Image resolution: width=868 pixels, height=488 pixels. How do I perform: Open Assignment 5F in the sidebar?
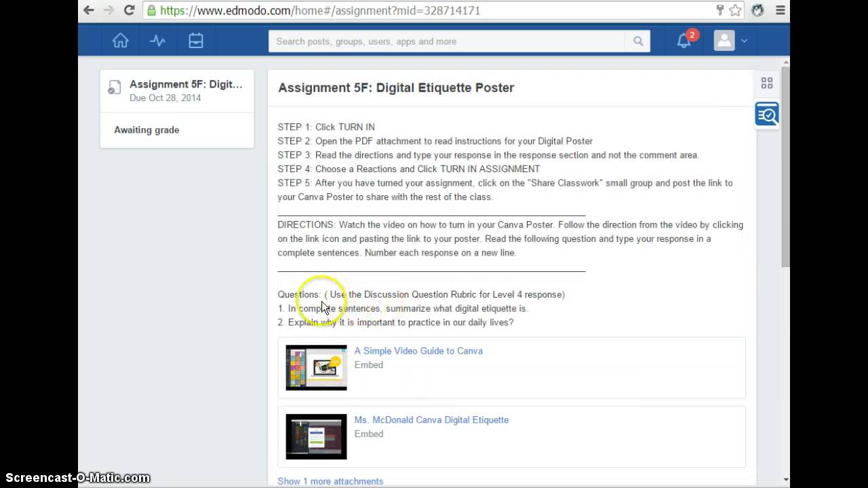point(186,84)
